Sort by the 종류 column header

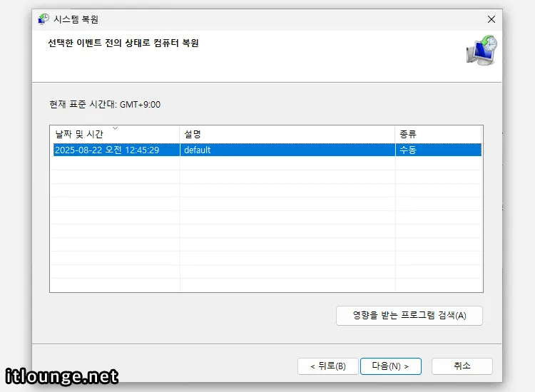click(x=438, y=134)
